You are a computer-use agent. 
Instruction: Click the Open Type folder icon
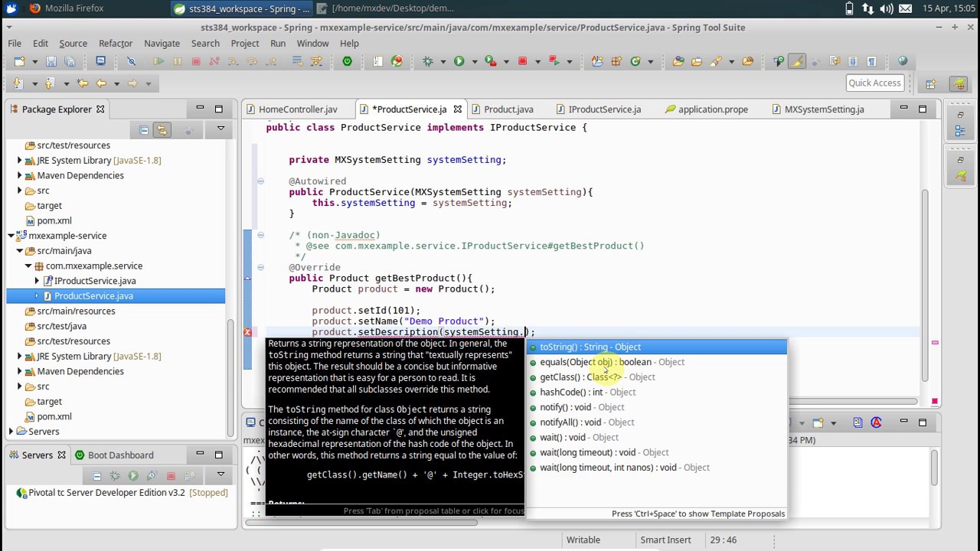point(678,61)
